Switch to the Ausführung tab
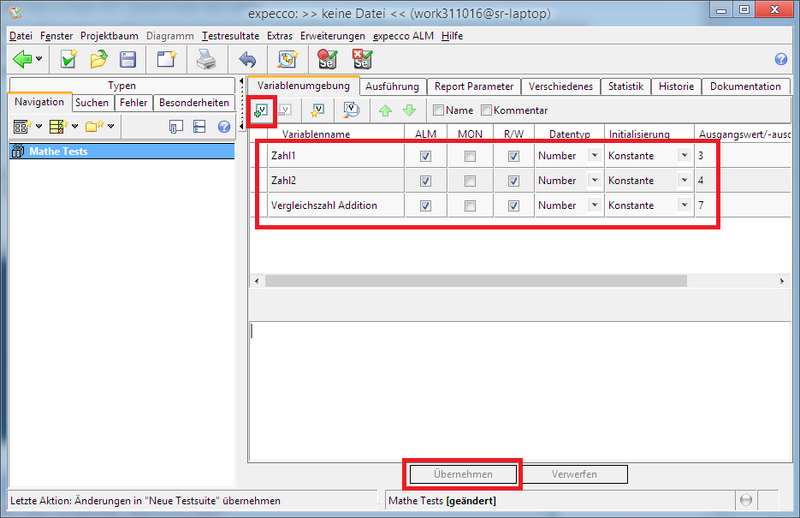The height and width of the screenshot is (518, 800). [x=392, y=86]
